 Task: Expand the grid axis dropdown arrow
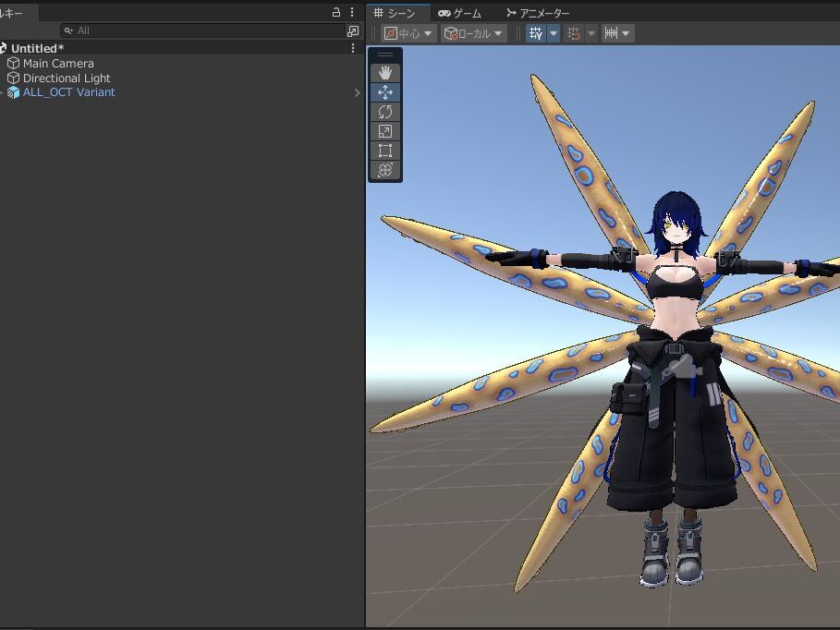[554, 33]
